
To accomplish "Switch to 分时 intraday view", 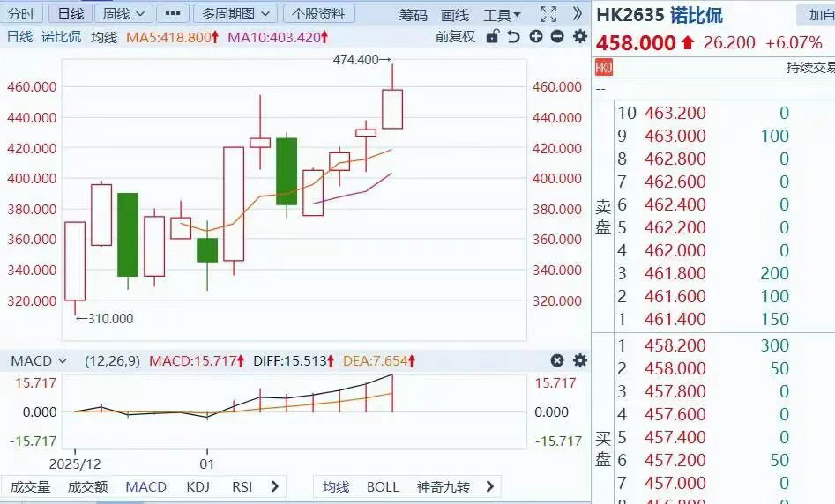I will pyautogui.click(x=21, y=14).
